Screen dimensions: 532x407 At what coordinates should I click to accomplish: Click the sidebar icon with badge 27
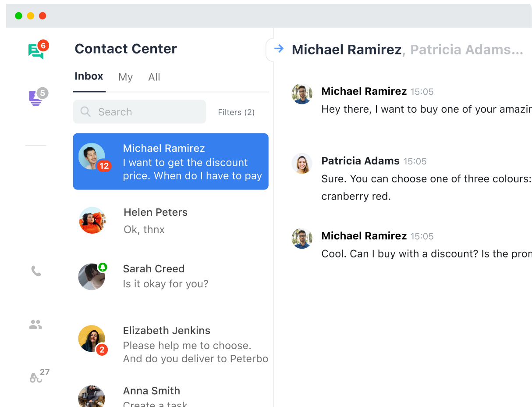coord(37,377)
